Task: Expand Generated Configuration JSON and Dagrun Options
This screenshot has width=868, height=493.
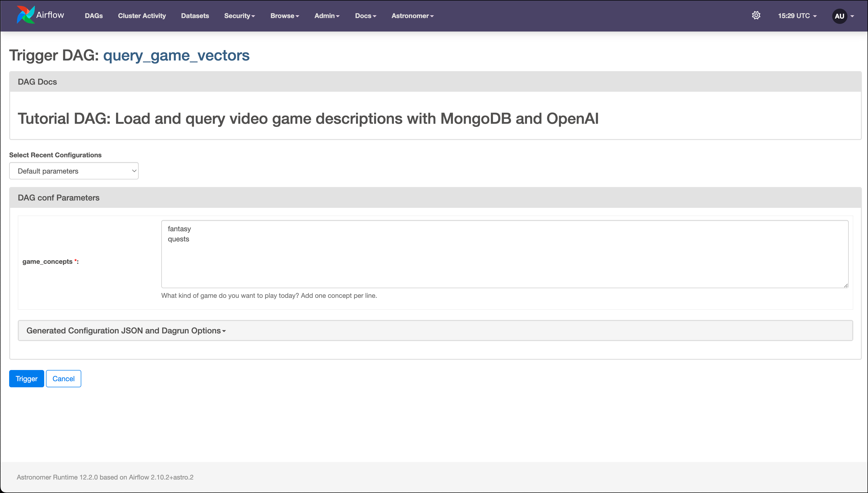Action: click(x=435, y=330)
